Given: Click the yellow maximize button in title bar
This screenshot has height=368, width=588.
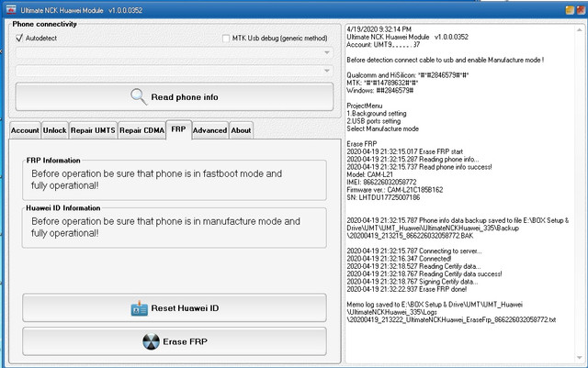Looking at the screenshot, I should point(570,10).
